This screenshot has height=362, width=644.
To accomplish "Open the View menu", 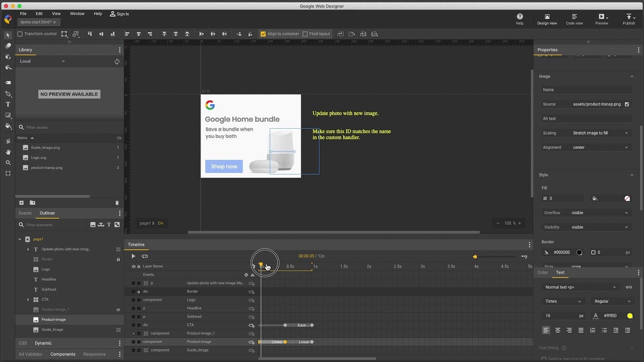I will 56,14.
